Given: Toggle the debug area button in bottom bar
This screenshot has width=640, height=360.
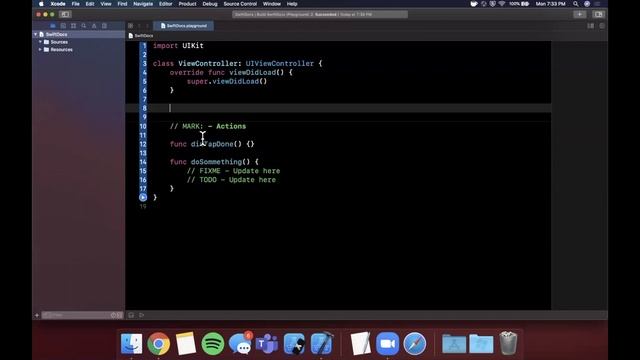Looking at the screenshot, I should coord(131,315).
